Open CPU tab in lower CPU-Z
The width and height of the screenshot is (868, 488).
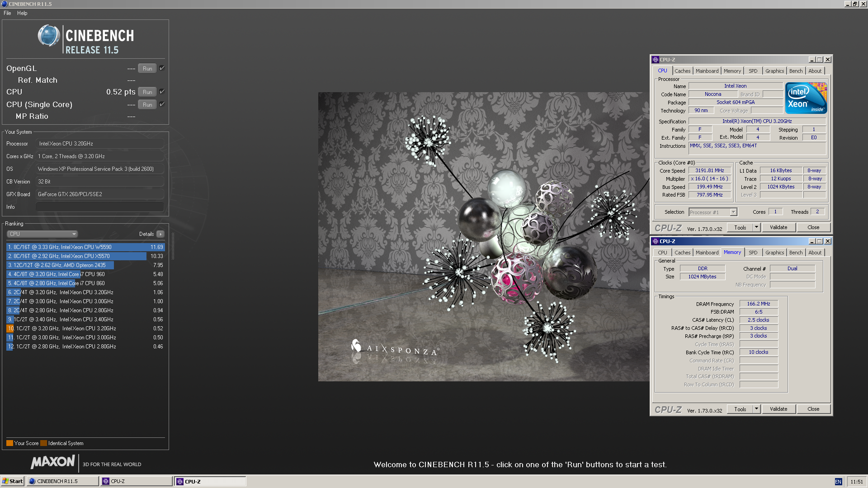(x=662, y=253)
